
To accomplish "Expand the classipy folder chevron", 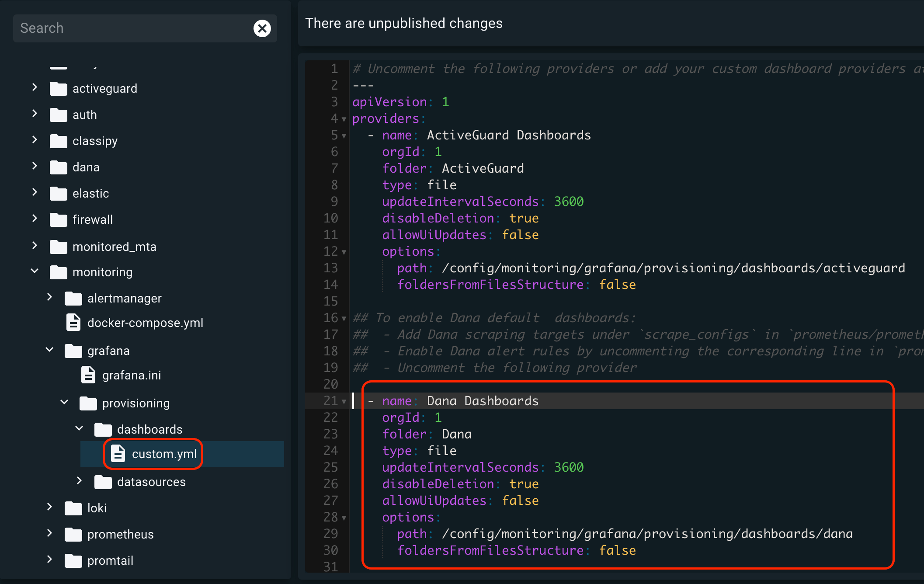I will [35, 140].
